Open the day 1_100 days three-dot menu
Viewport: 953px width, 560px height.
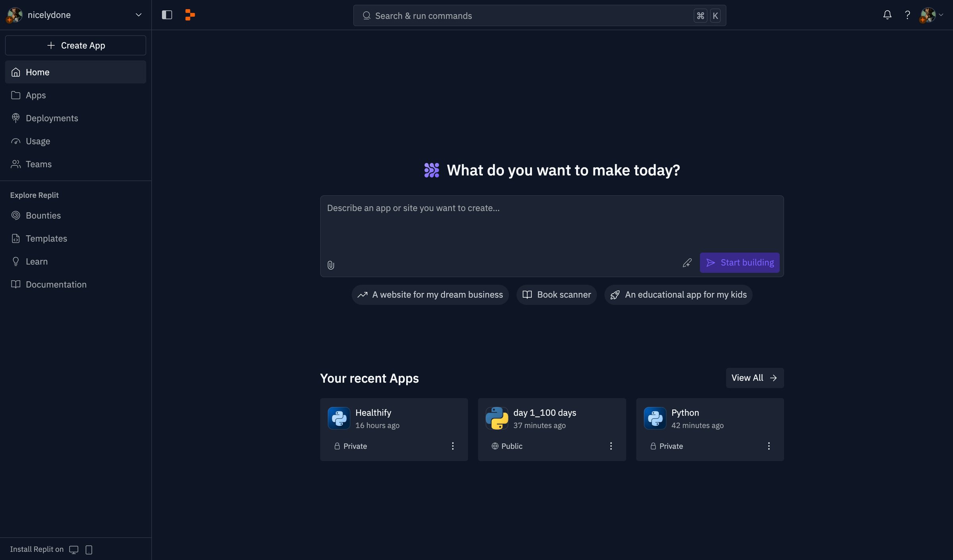[x=611, y=446]
